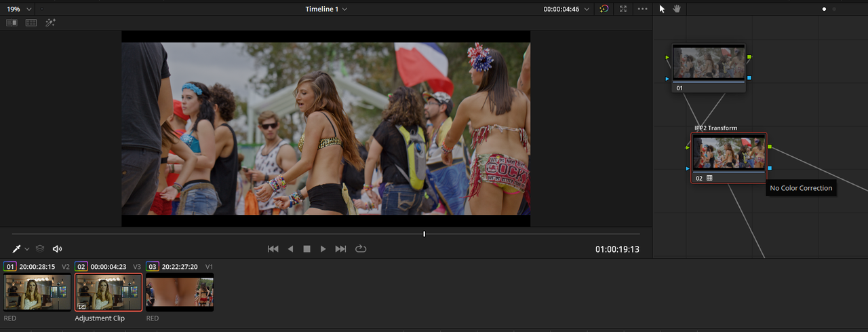Open the split screen grid view icon
The height and width of the screenshot is (332, 868).
31,22
